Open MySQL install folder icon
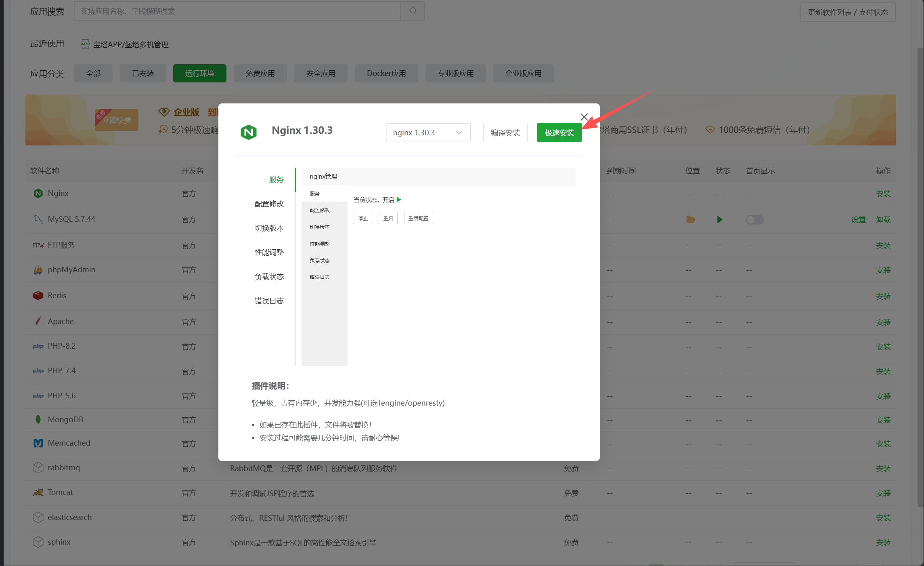Screen dimensions: 924x566 691,219
